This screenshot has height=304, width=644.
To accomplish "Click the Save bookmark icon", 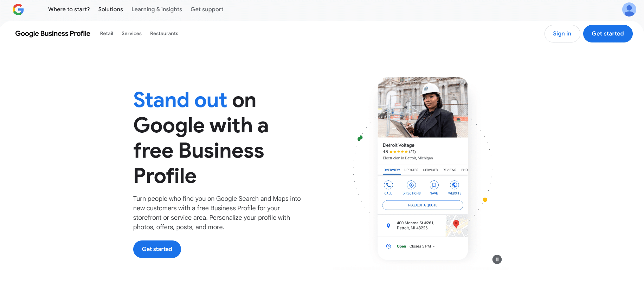I will click(x=434, y=185).
